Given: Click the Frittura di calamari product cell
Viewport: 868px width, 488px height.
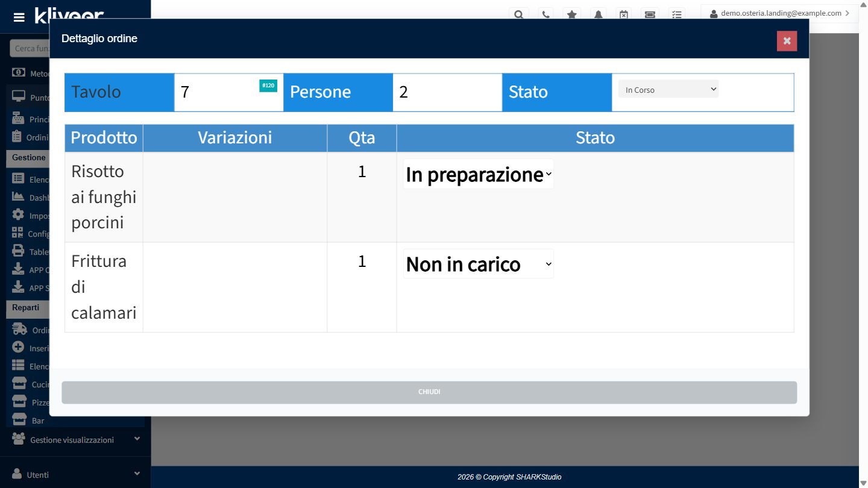Looking at the screenshot, I should [x=104, y=287].
